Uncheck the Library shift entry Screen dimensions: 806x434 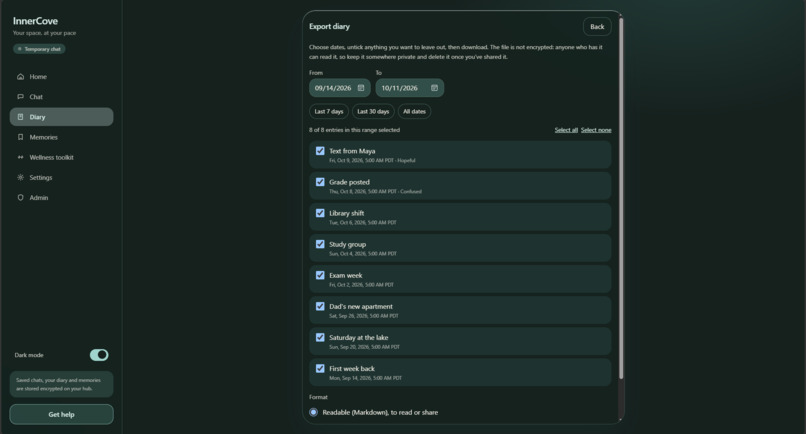320,213
